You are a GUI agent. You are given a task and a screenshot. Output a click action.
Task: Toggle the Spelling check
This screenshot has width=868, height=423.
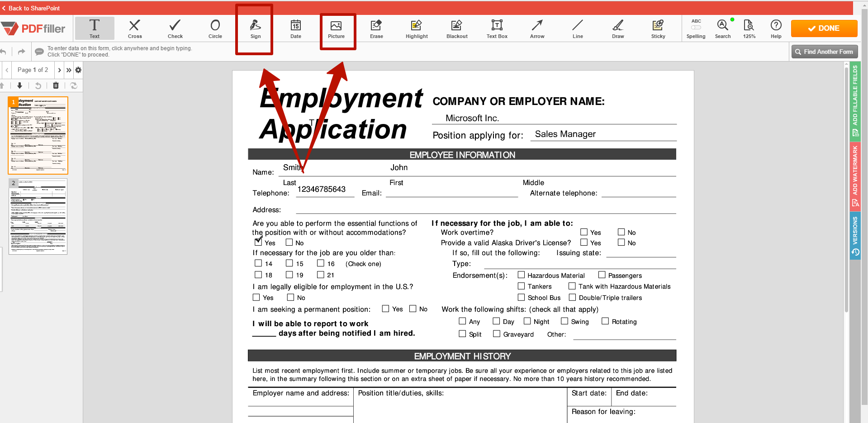(696, 29)
